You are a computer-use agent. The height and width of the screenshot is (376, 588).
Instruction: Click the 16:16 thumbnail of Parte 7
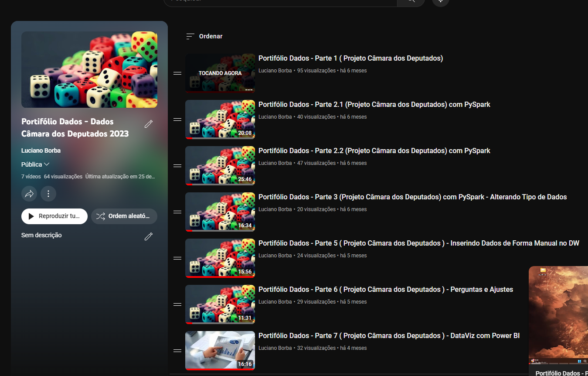click(220, 351)
